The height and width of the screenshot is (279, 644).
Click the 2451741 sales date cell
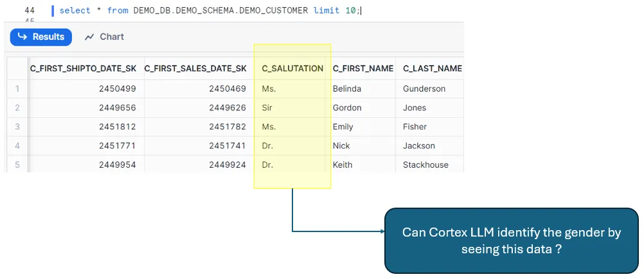click(228, 146)
